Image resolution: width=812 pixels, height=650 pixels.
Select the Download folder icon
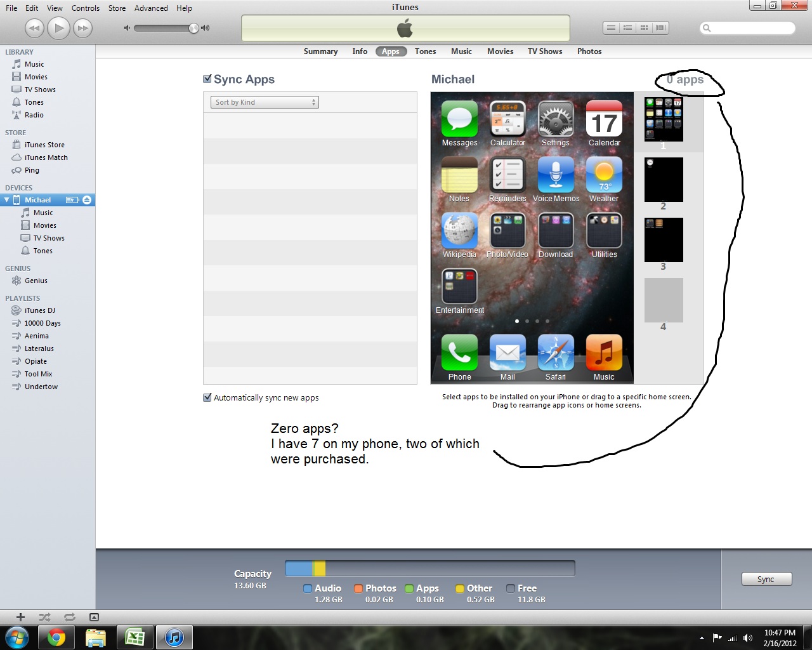(556, 230)
